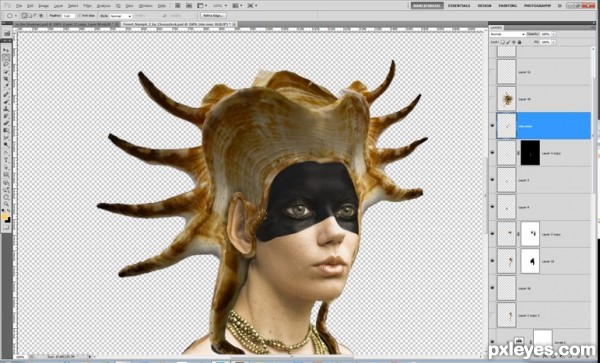Select the Eyedropper tool
The height and width of the screenshot is (363, 600).
coord(7,86)
